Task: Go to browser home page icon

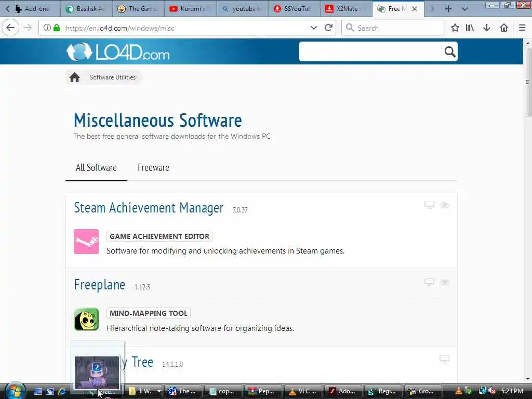Action: click(504, 28)
